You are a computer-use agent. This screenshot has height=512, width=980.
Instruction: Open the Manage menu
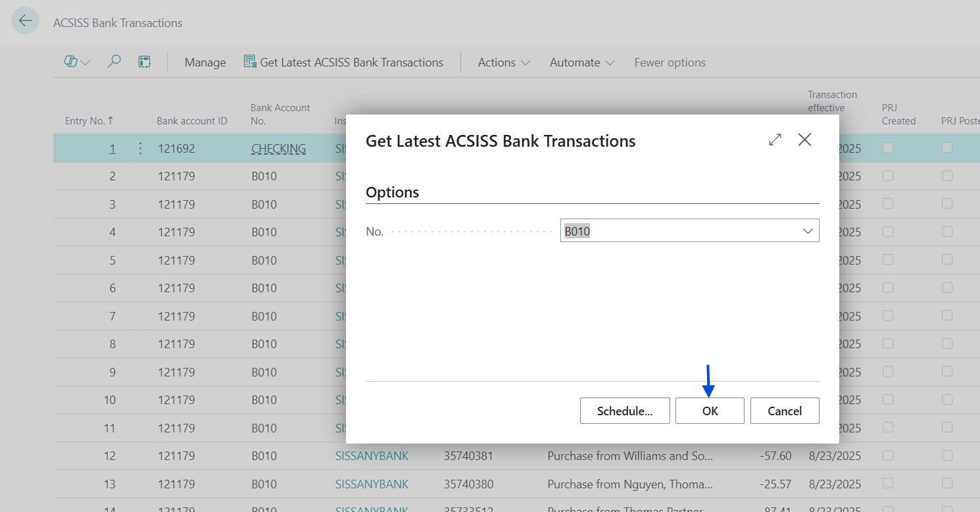click(x=205, y=63)
